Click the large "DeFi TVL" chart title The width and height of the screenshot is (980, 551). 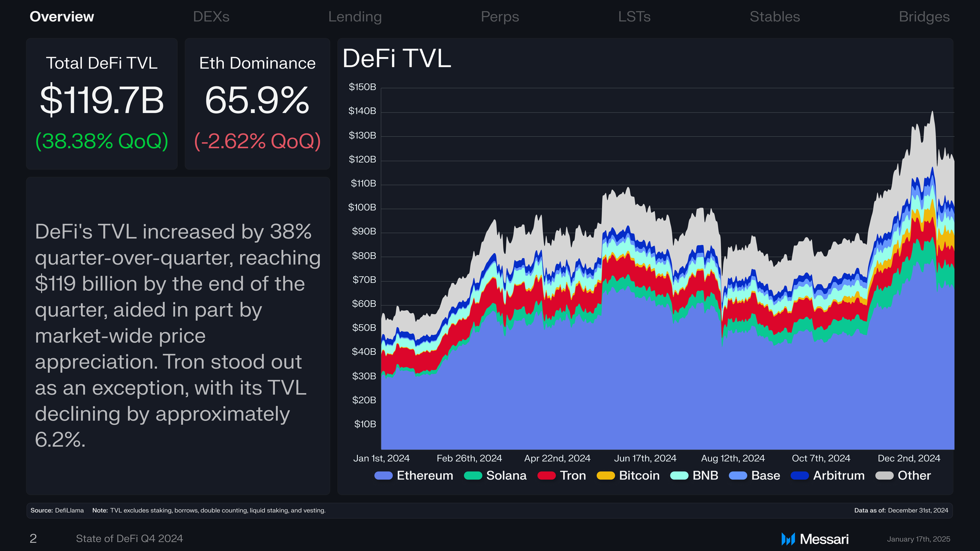point(397,59)
